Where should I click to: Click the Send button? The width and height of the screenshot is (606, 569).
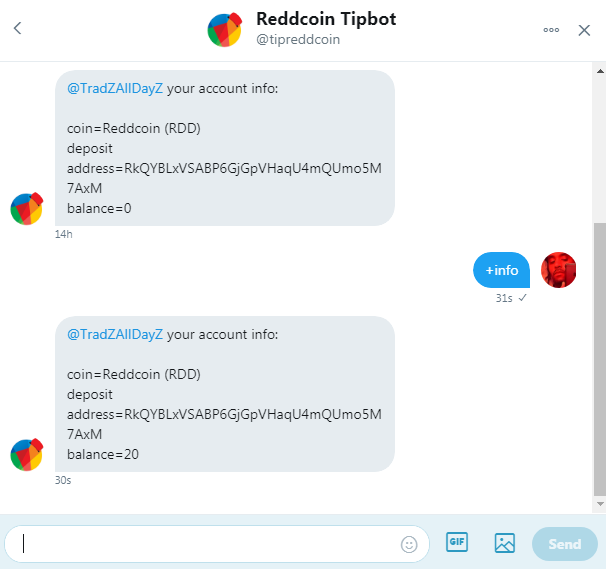tap(565, 544)
